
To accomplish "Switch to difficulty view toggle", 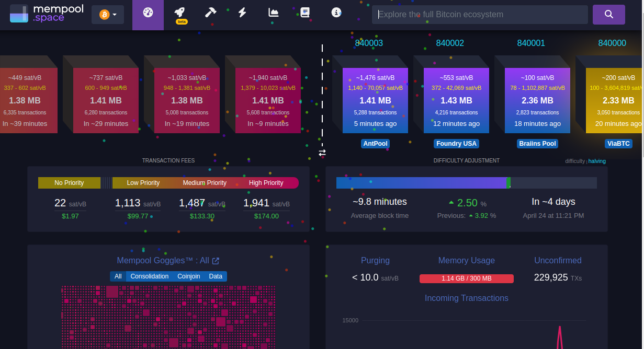I will pos(574,161).
